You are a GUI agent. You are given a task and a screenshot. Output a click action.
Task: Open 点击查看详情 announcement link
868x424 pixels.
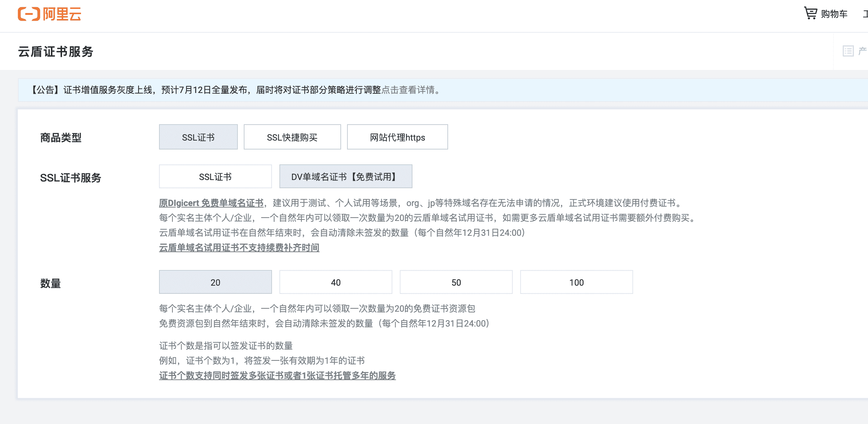[x=408, y=90]
